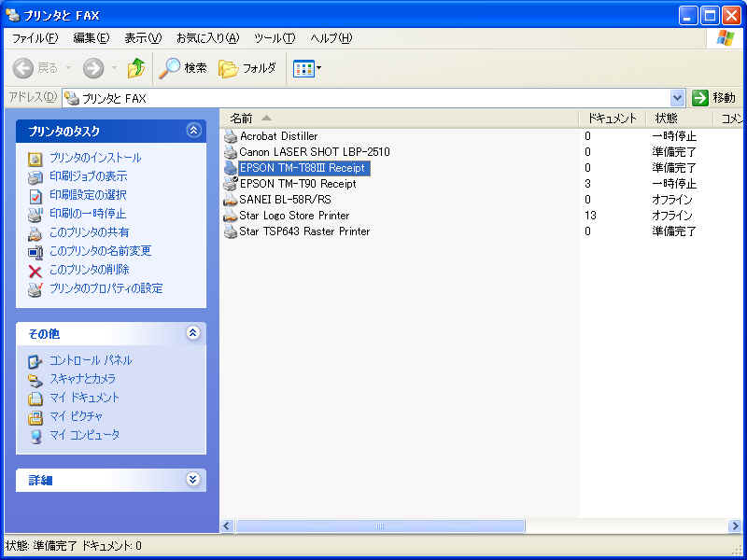747x560 pixels.
Task: Open the 編集(E) menu
Action: [x=92, y=38]
